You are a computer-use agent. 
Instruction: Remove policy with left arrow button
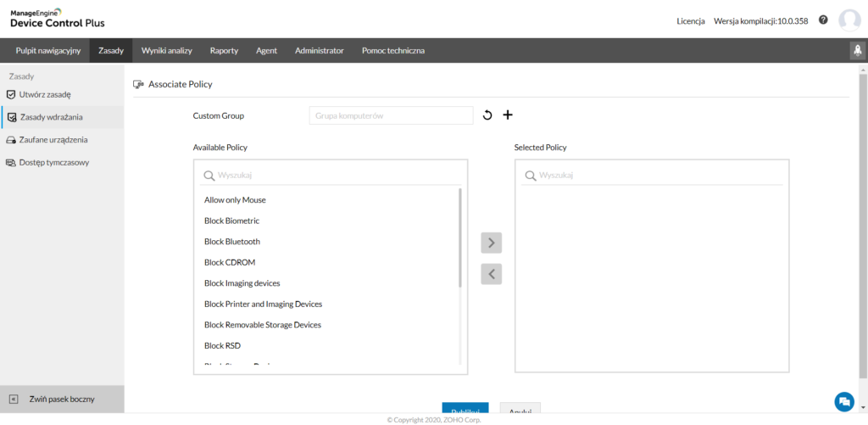pyautogui.click(x=492, y=274)
